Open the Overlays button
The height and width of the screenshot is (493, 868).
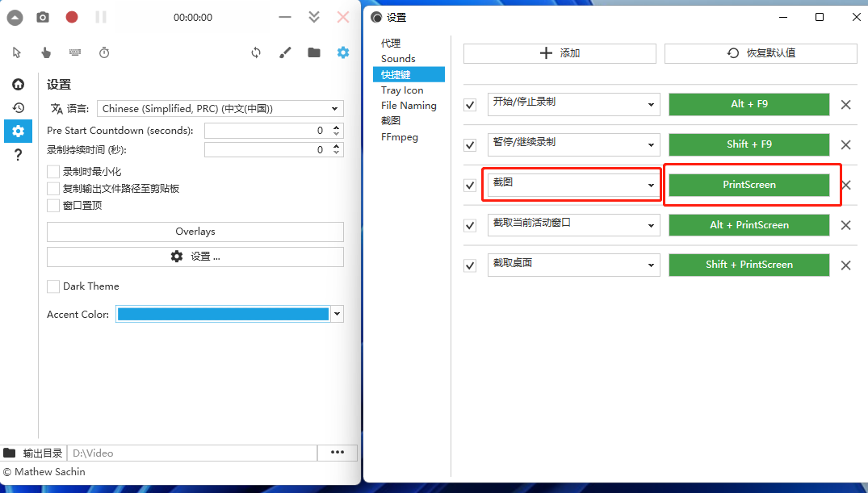click(x=195, y=232)
